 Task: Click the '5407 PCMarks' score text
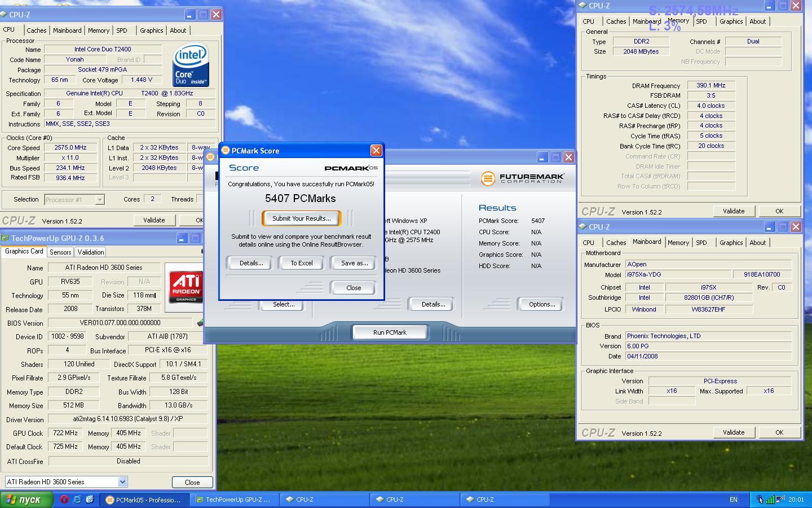(301, 199)
